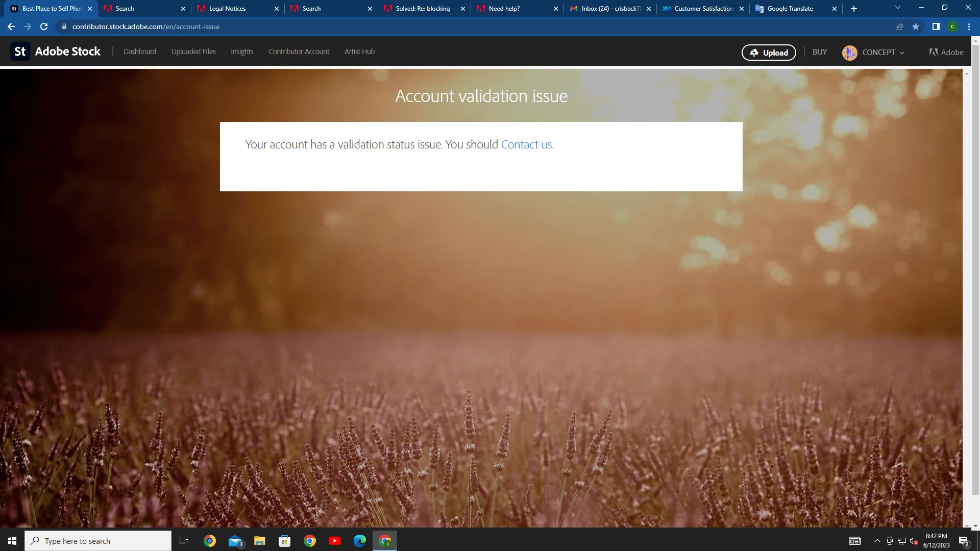This screenshot has height=551, width=980.
Task: Open the Dashboard menu item
Action: coord(139,52)
